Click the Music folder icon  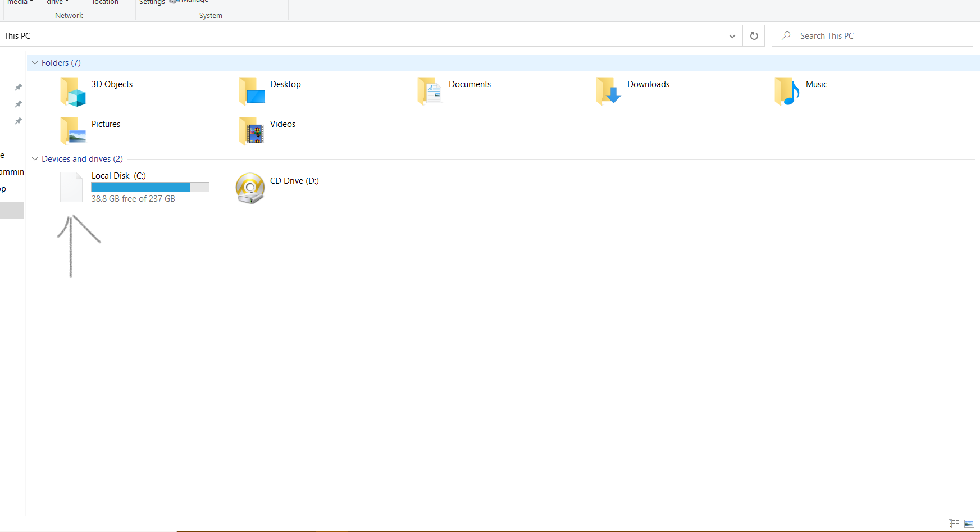pyautogui.click(x=787, y=92)
